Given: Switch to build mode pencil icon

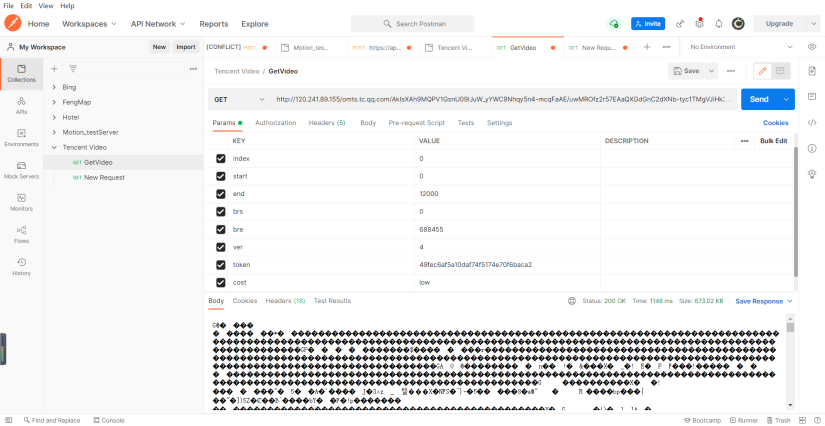Looking at the screenshot, I should [762, 71].
